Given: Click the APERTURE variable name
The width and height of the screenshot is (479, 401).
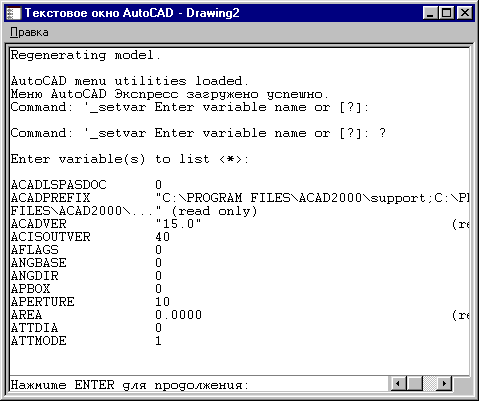Looking at the screenshot, I should (43, 302).
